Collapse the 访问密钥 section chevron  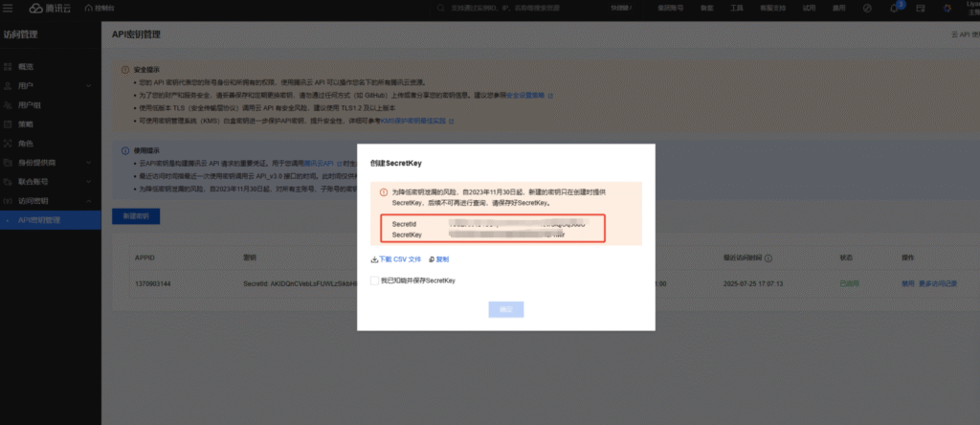click(89, 201)
